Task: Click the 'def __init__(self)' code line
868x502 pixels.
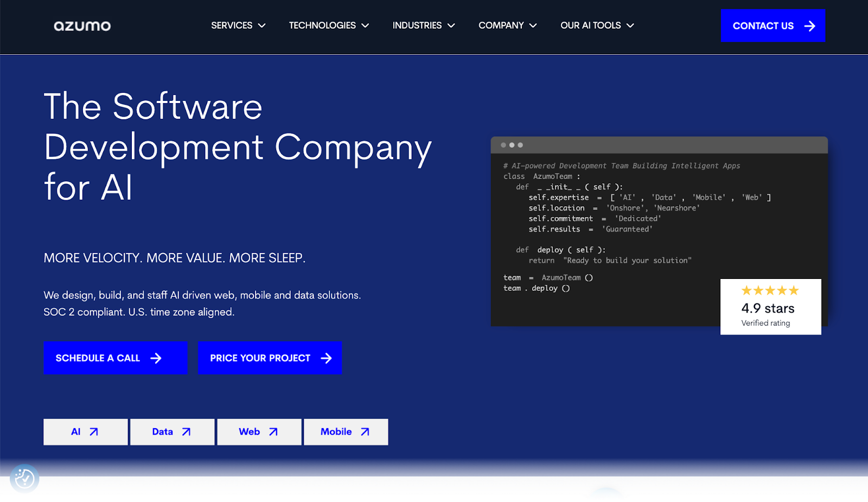Action: click(x=569, y=187)
